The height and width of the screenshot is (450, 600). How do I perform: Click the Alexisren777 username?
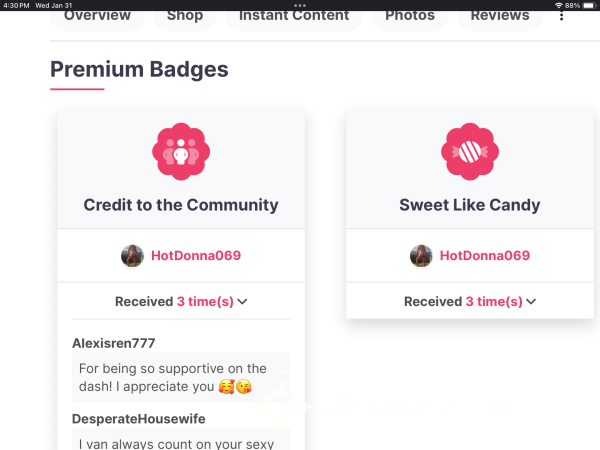click(114, 343)
